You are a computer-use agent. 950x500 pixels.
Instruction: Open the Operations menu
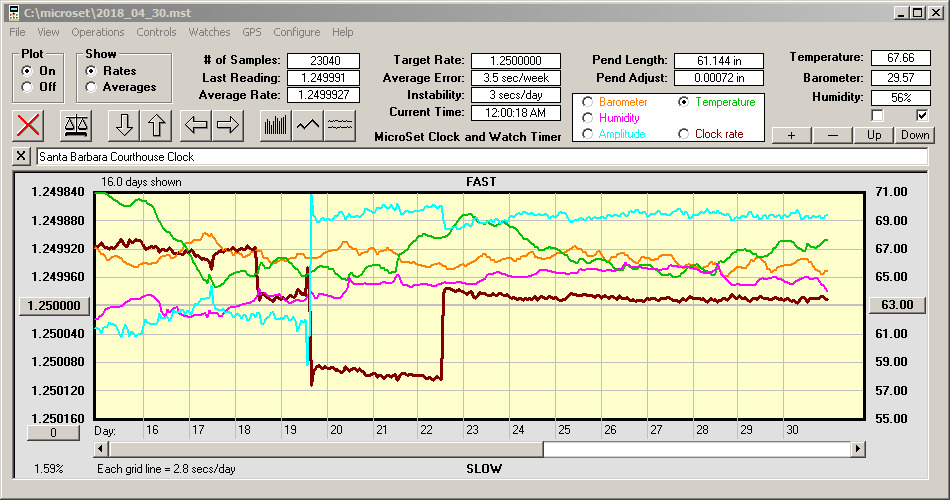tap(98, 32)
